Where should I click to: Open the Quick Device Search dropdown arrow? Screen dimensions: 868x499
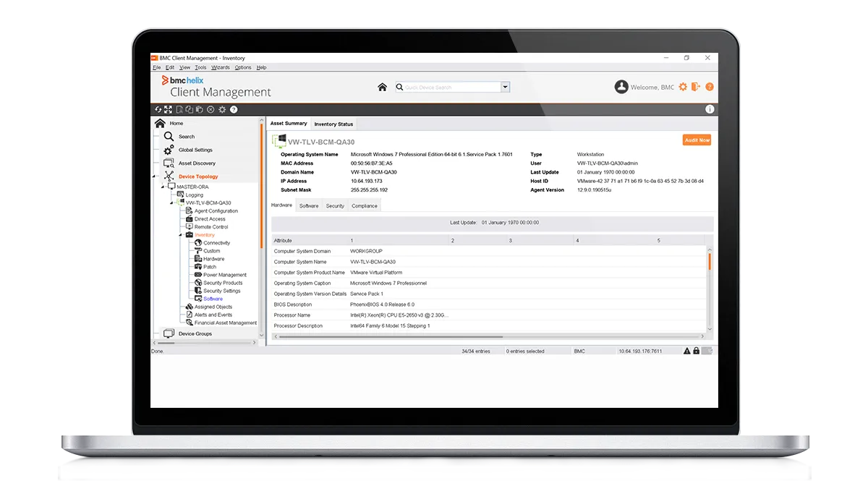506,87
